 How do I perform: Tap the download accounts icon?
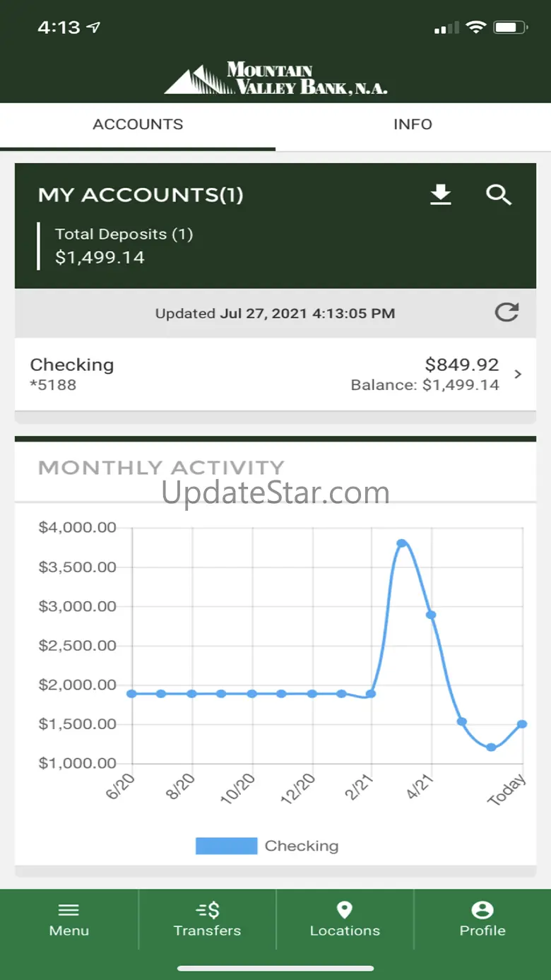tap(441, 194)
